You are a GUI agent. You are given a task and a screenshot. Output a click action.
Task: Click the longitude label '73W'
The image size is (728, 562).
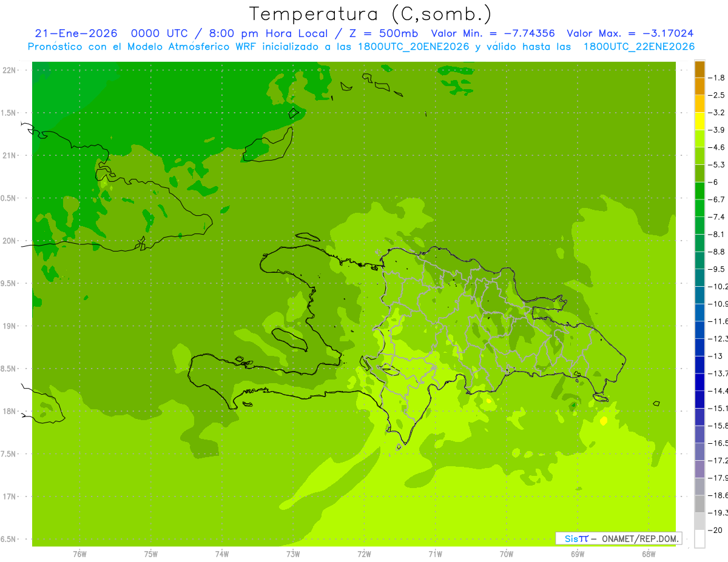tap(293, 555)
